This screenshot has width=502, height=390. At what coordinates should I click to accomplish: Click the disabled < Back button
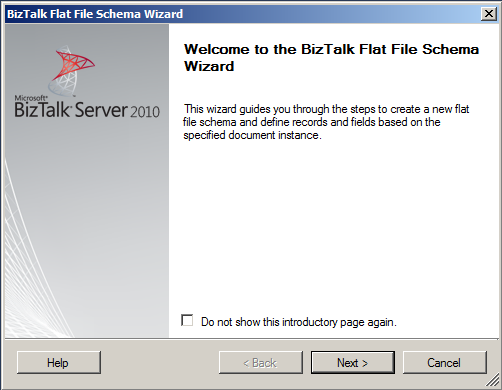(261, 362)
